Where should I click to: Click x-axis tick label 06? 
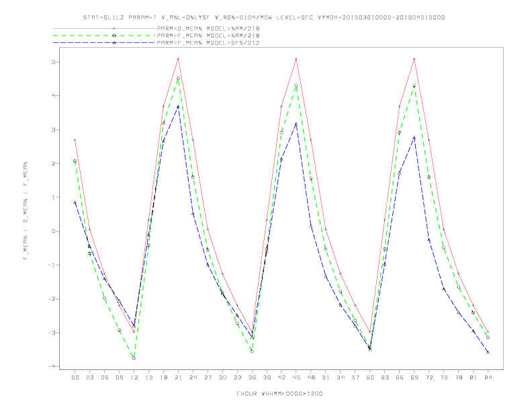(x=105, y=377)
